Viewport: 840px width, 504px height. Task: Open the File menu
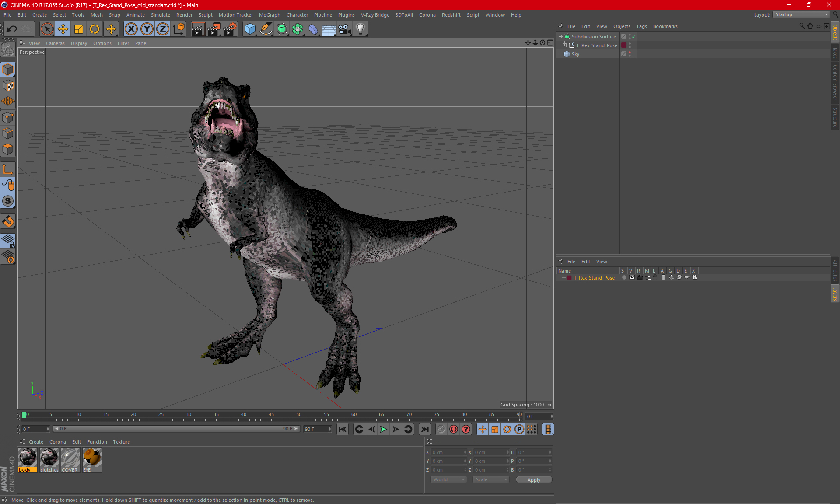pyautogui.click(x=7, y=15)
